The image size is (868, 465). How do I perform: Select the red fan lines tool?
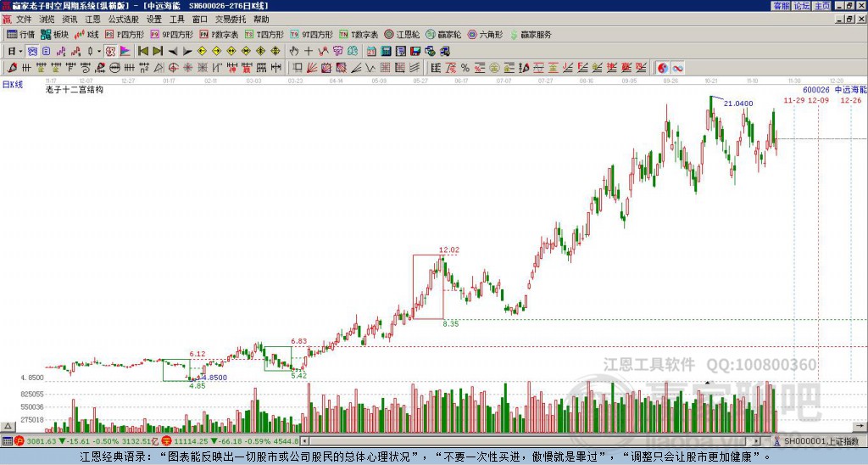(x=312, y=68)
